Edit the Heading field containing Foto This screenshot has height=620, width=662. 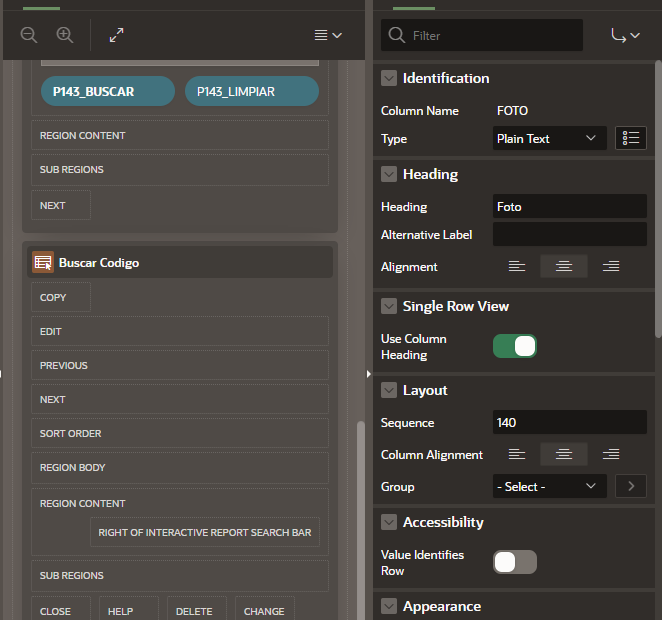[x=570, y=206]
